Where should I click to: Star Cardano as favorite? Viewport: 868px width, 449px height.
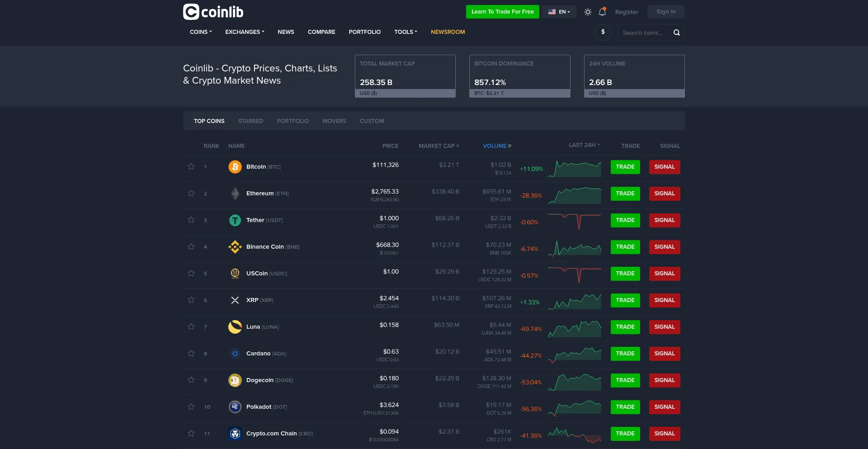coord(191,353)
